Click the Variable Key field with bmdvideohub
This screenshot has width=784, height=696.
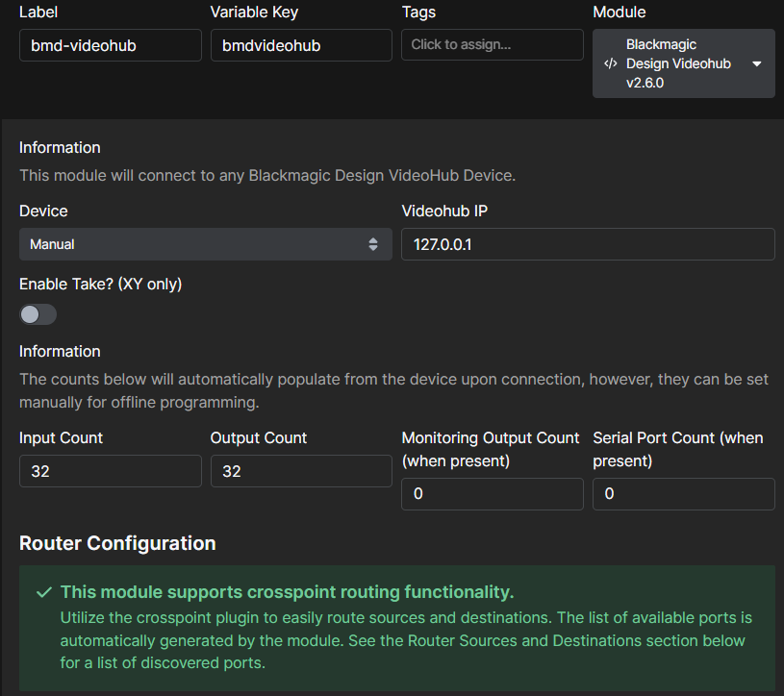tap(301, 45)
